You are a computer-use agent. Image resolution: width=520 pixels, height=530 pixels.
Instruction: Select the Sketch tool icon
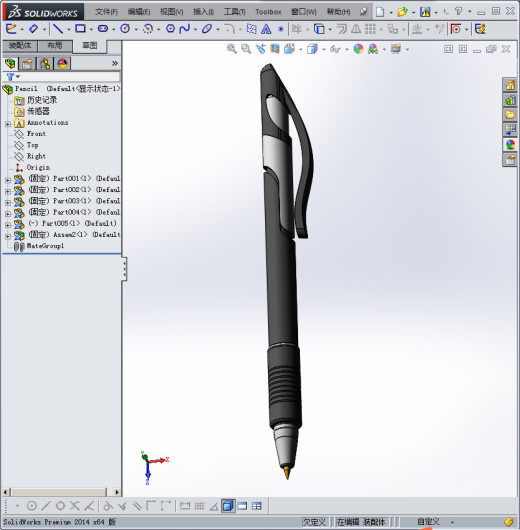tap(11, 29)
